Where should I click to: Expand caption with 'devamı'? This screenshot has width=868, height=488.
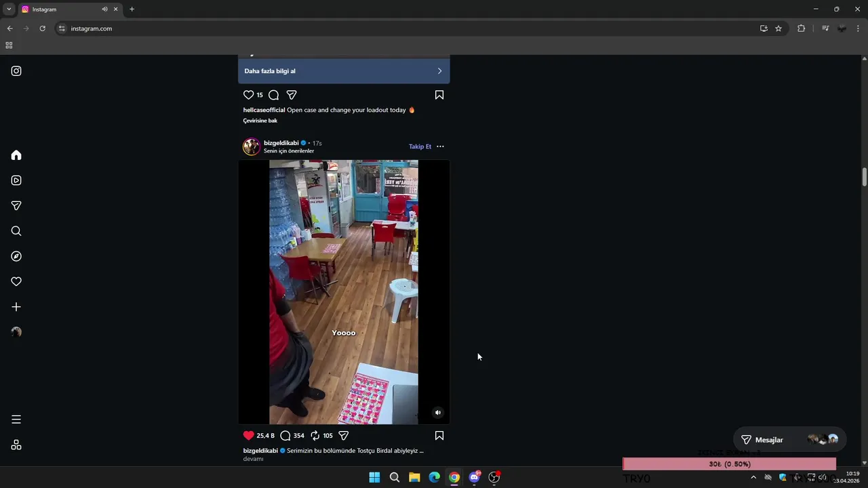pos(253,459)
